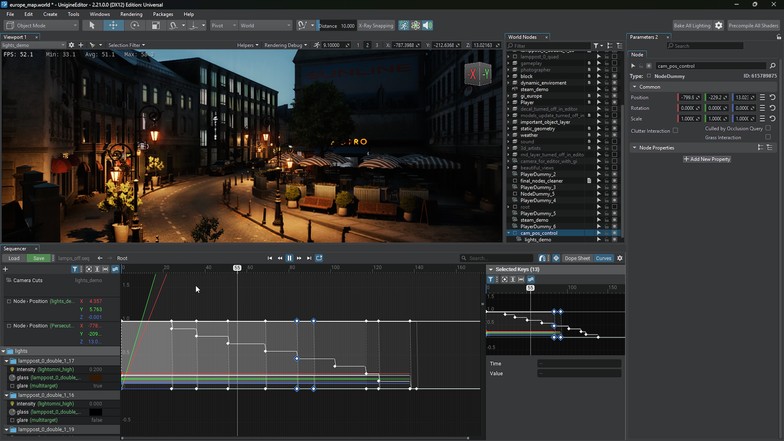The image size is (784, 441).
Task: Toggle the audio speaker icon in the top toolbar
Action: 428,26
